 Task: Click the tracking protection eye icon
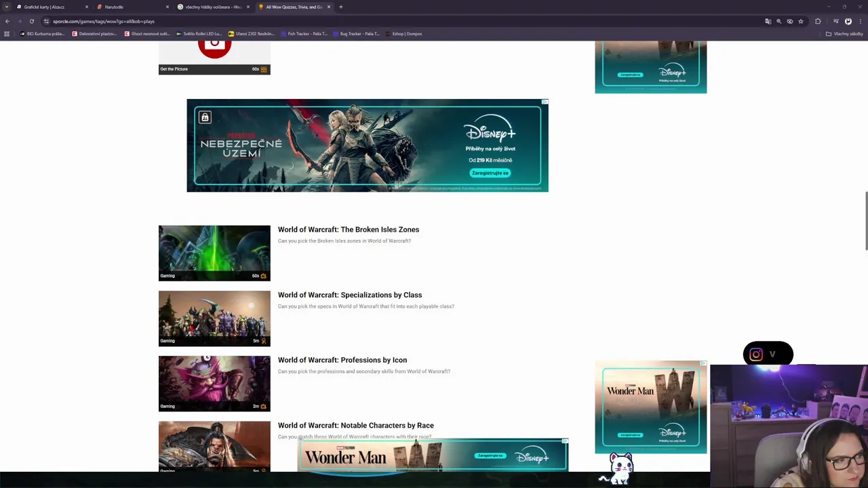[x=789, y=21]
